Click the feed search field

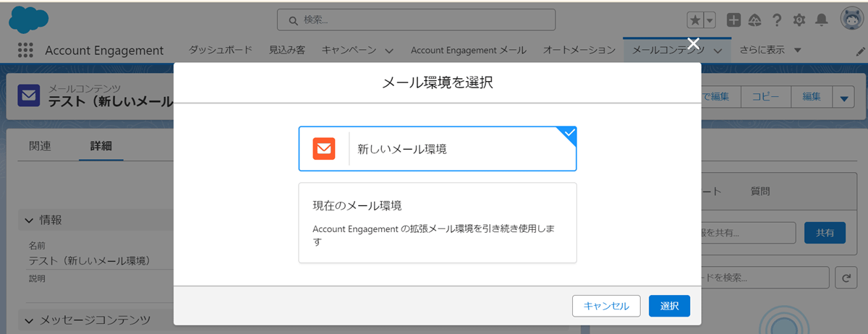click(765, 277)
